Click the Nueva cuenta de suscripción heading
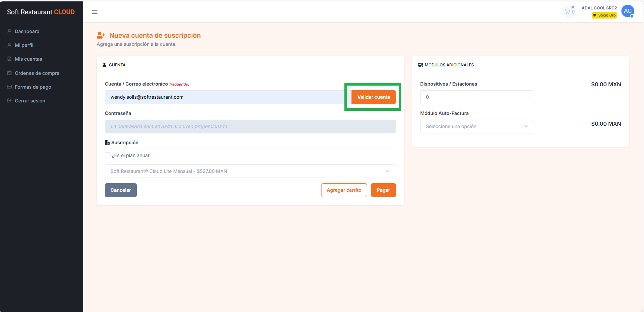 pyautogui.click(x=155, y=35)
